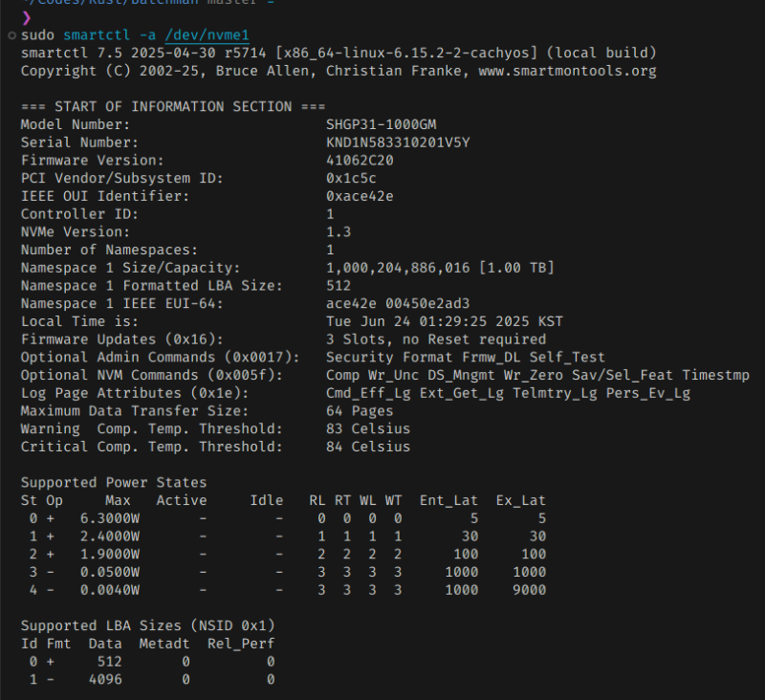Click the prompt arrow symbol
Image resolution: width=765 pixels, height=700 pixels.
[x=27, y=17]
